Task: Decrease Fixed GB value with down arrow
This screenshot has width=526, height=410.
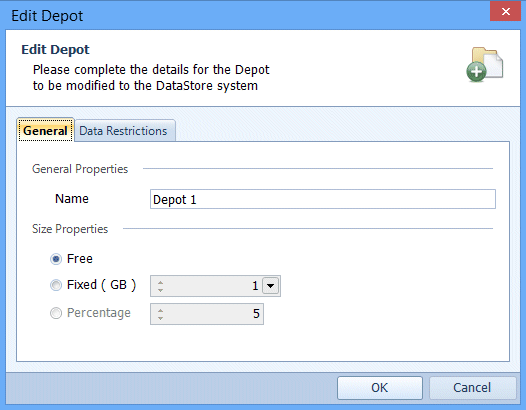Action: (x=160, y=290)
